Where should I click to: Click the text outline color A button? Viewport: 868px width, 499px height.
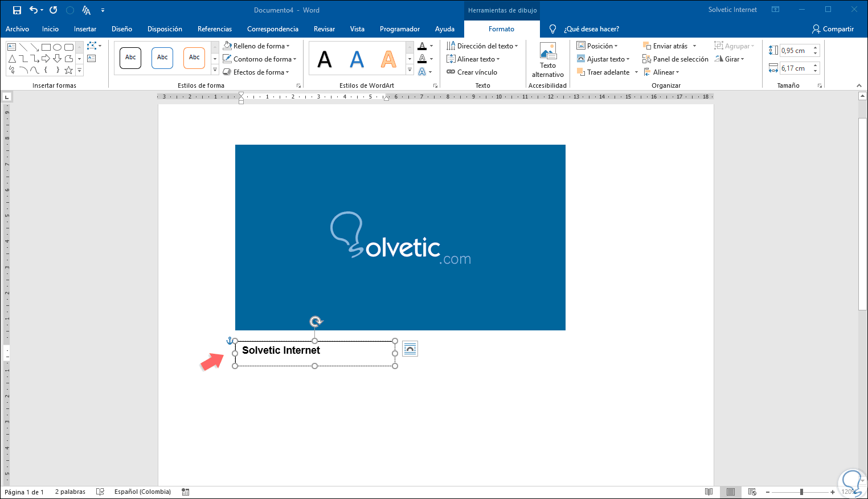tap(422, 59)
